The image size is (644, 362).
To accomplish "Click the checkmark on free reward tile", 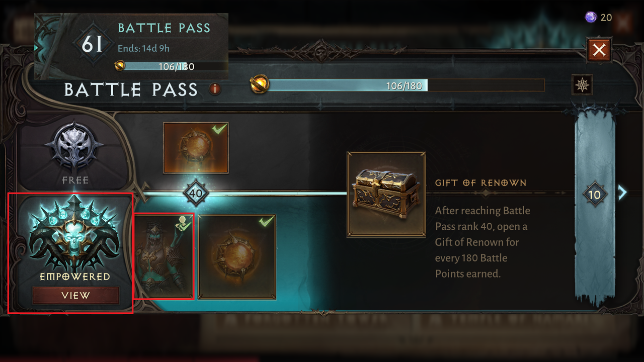I will coord(219,130).
